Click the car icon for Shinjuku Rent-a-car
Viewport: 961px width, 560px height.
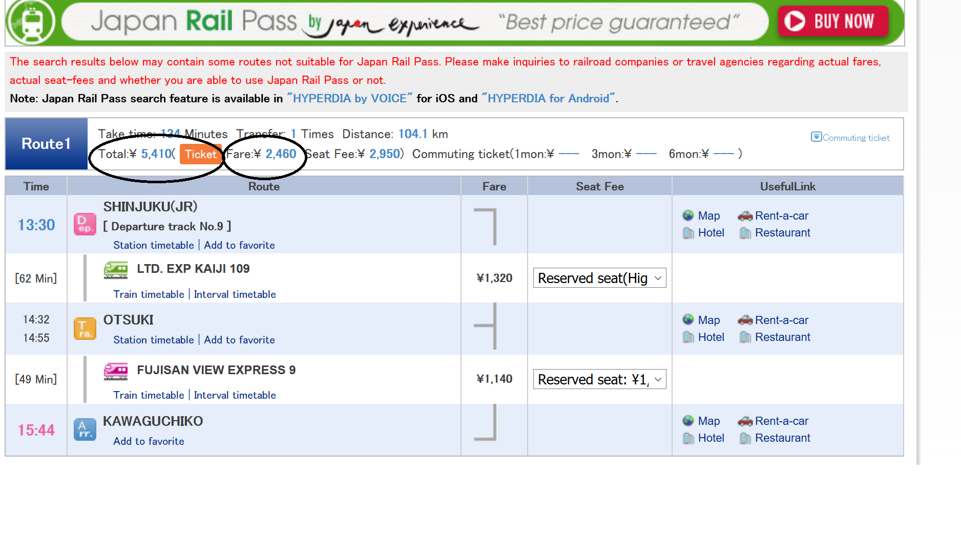(745, 216)
